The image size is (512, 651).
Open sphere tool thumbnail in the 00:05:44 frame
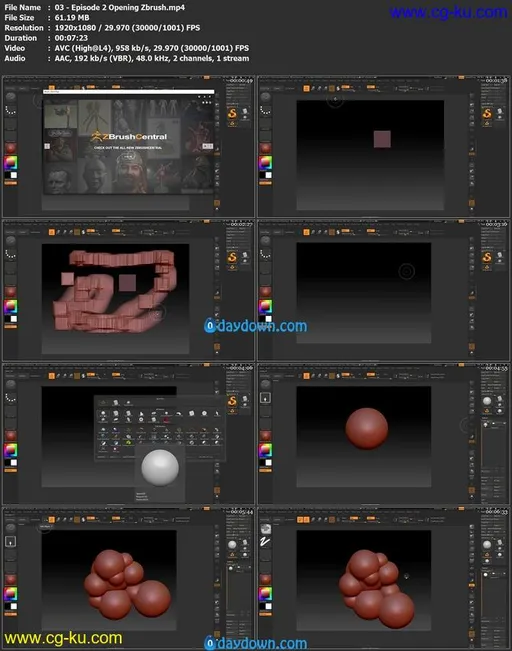click(x=232, y=544)
